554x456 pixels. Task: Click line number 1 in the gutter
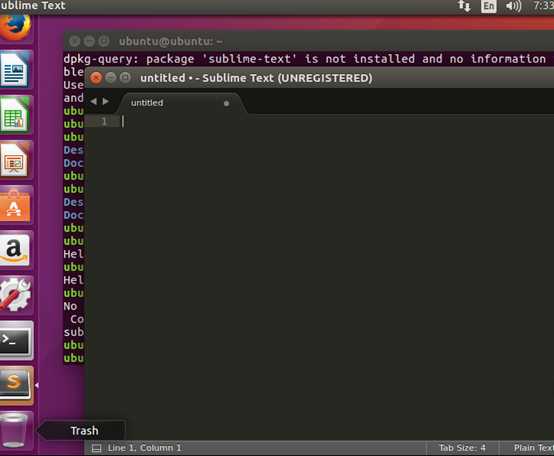[104, 122]
